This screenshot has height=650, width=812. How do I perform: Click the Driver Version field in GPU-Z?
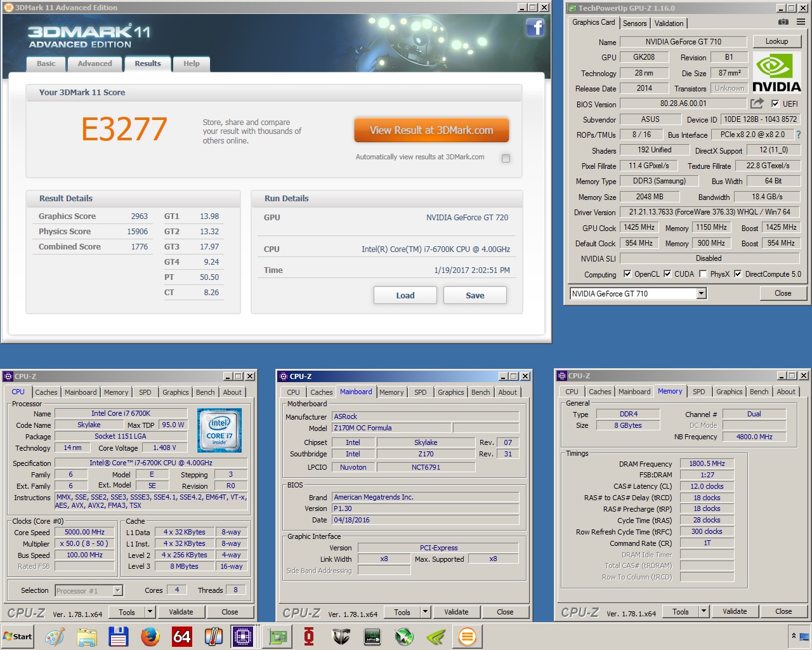click(x=710, y=212)
